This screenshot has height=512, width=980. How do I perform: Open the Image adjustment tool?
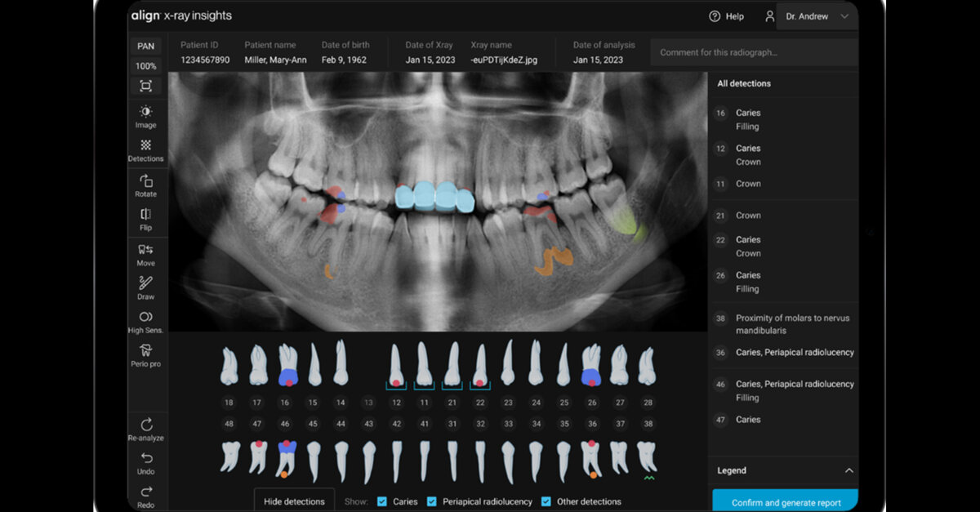click(145, 117)
